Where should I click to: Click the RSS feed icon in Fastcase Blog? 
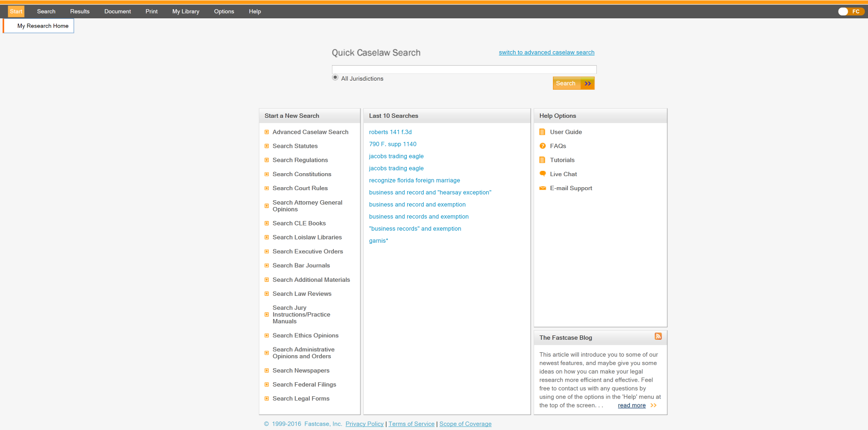pos(658,336)
